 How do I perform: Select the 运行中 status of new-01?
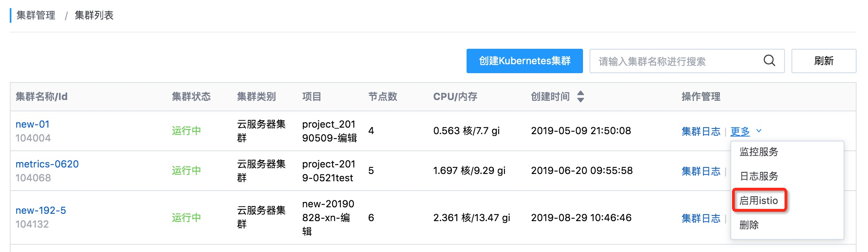pos(186,131)
